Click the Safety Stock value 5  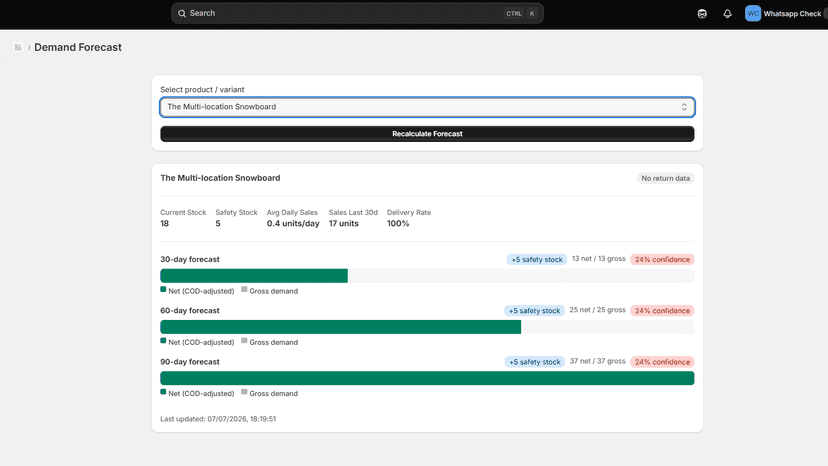[x=218, y=223]
